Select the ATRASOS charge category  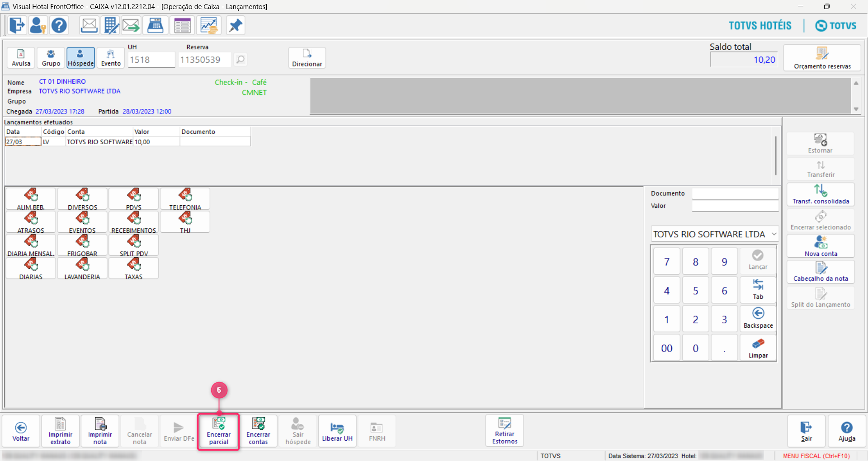pos(31,222)
